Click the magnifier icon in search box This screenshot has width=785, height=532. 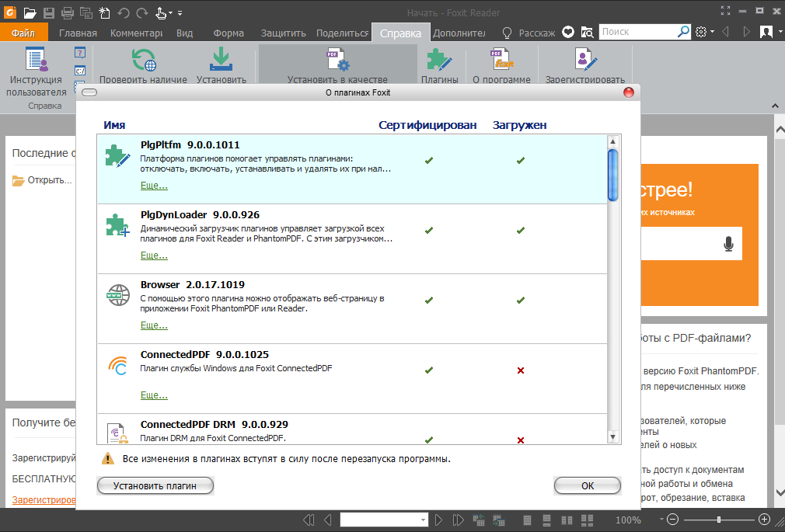click(683, 32)
